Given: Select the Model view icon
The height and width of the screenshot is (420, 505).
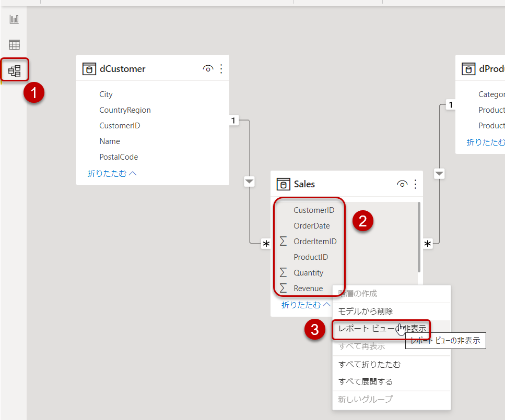Looking at the screenshot, I should tap(15, 71).
